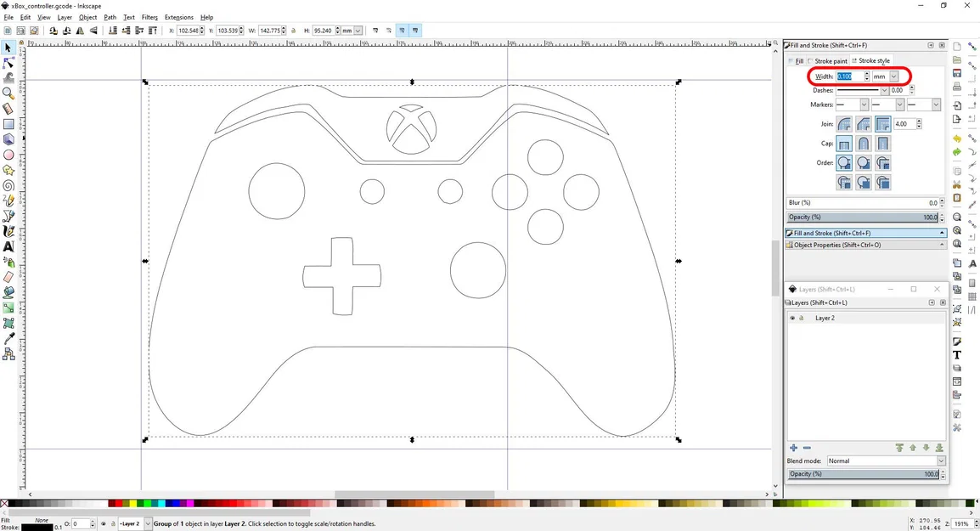Select the Ellipse/Circle tool
980x531 pixels.
click(x=8, y=155)
